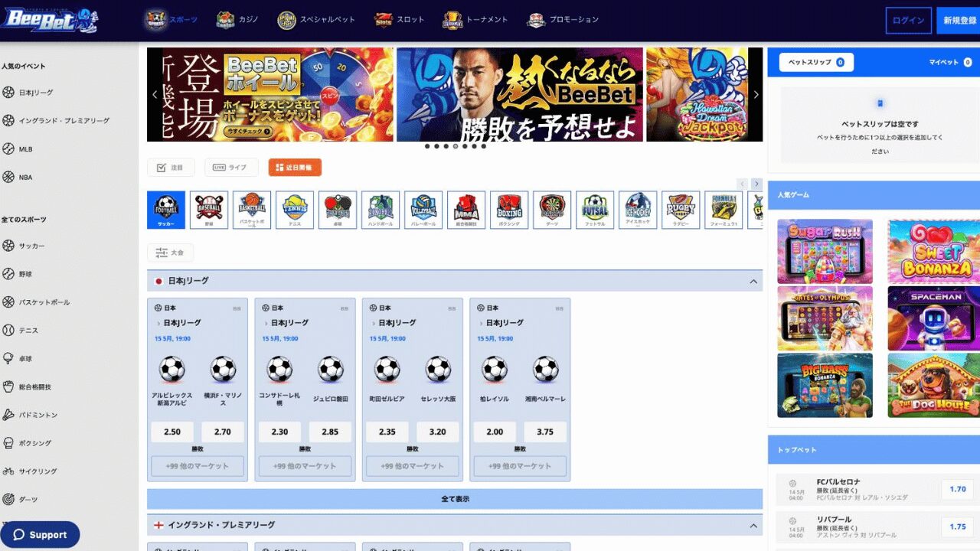
Task: Select the Boxing sport tile
Action: (x=509, y=210)
